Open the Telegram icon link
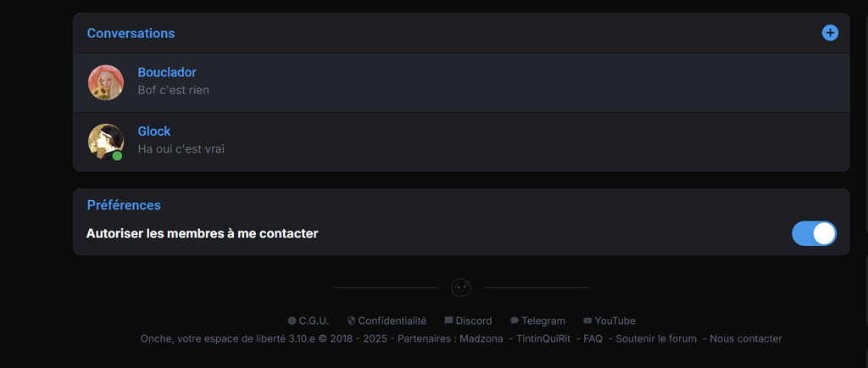 click(x=515, y=321)
